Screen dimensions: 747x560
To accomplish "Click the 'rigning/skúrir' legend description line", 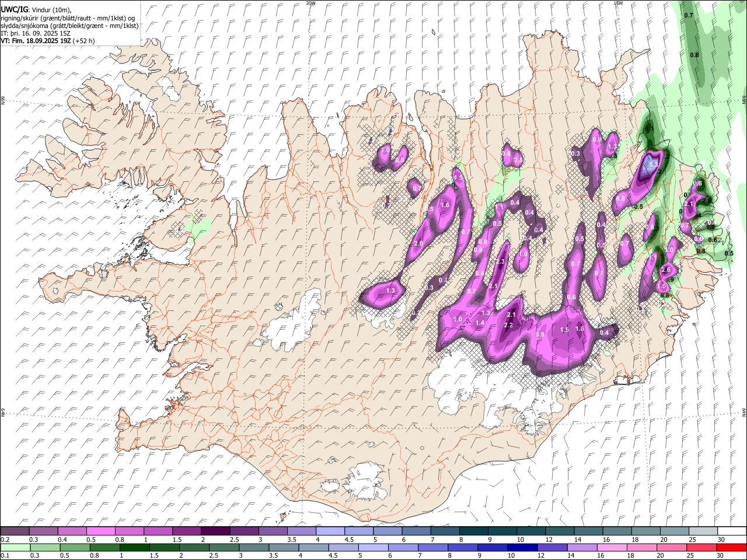I will pyautogui.click(x=68, y=18).
